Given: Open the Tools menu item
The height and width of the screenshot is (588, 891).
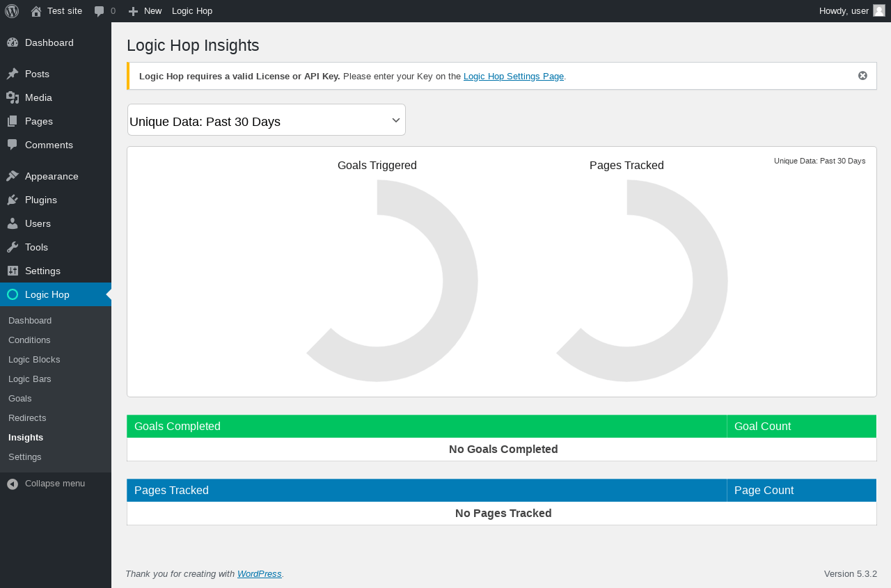Looking at the screenshot, I should 56,247.
